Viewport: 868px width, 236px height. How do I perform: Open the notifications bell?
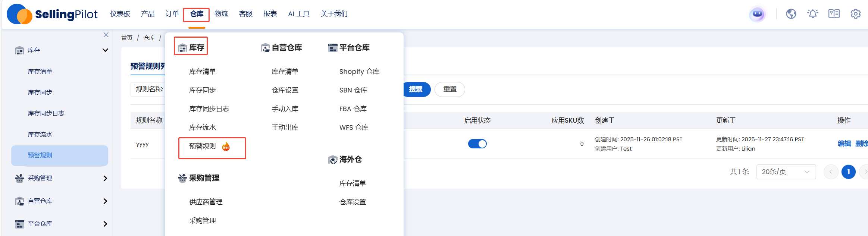tap(812, 14)
